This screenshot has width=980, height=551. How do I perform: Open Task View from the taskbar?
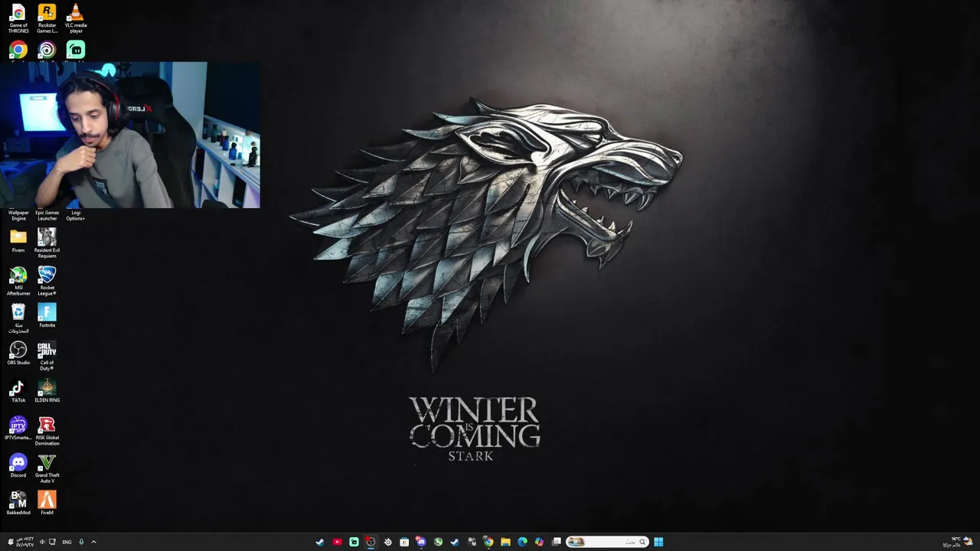(x=557, y=542)
